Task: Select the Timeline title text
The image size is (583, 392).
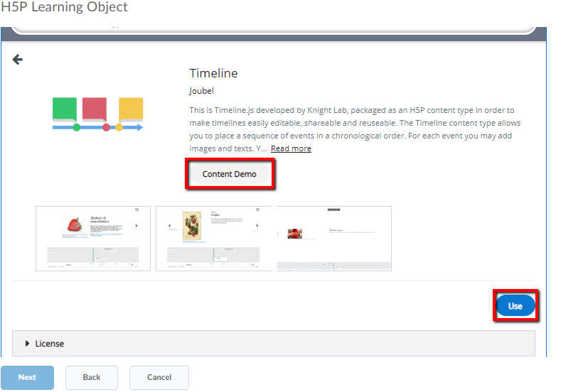Action: [213, 73]
